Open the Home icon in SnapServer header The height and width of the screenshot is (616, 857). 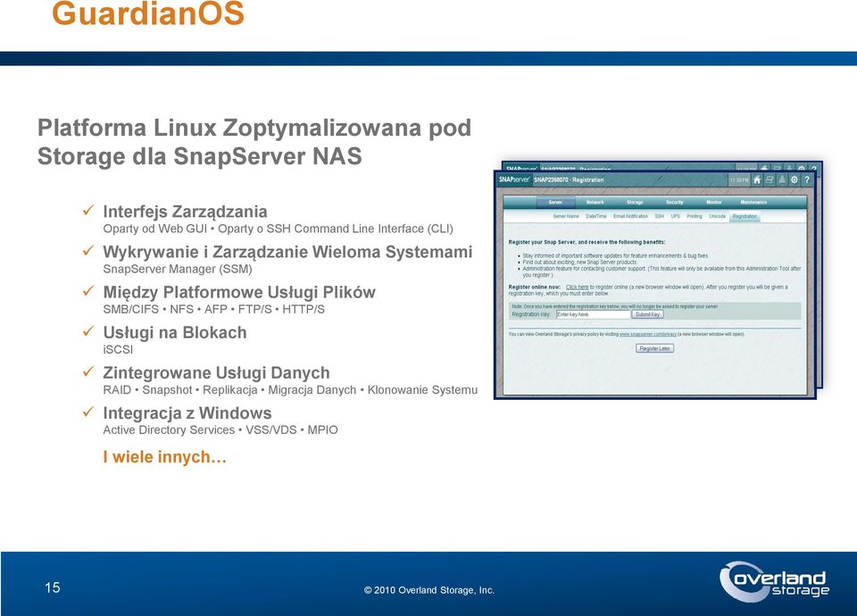(757, 179)
